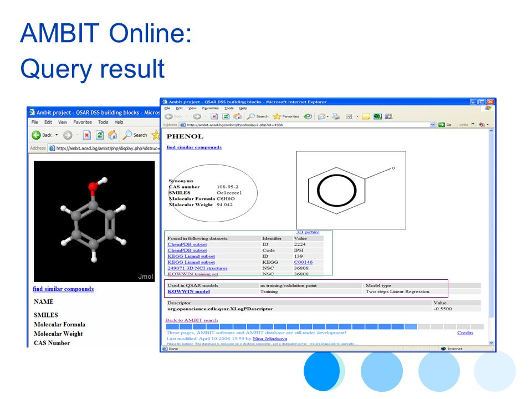The image size is (532, 399).
Task: Open Search in left browser window
Action: coord(135,135)
